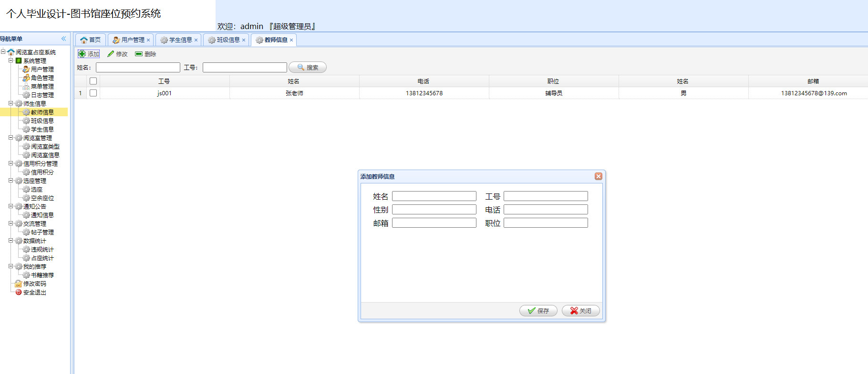Toggle the select-all checkbox in table header

tap(93, 81)
